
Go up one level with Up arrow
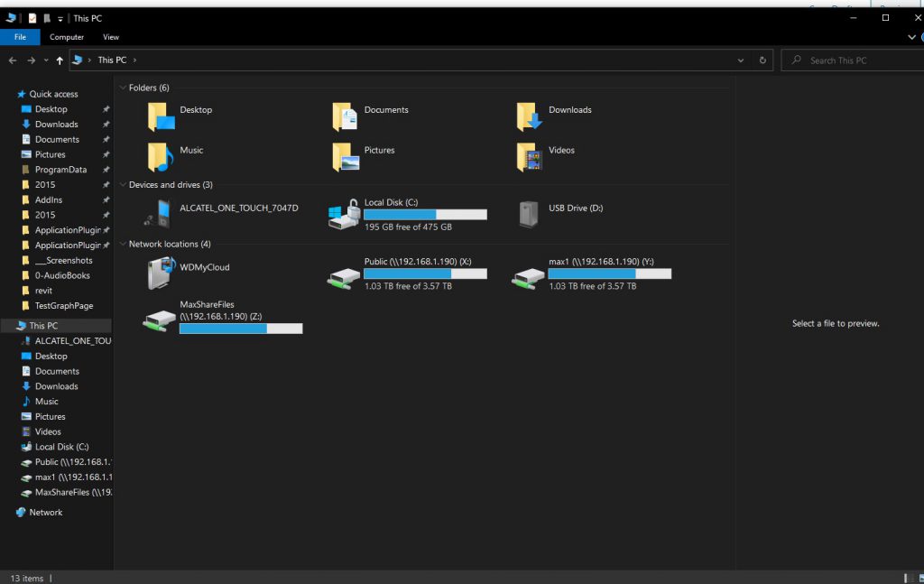(60, 60)
